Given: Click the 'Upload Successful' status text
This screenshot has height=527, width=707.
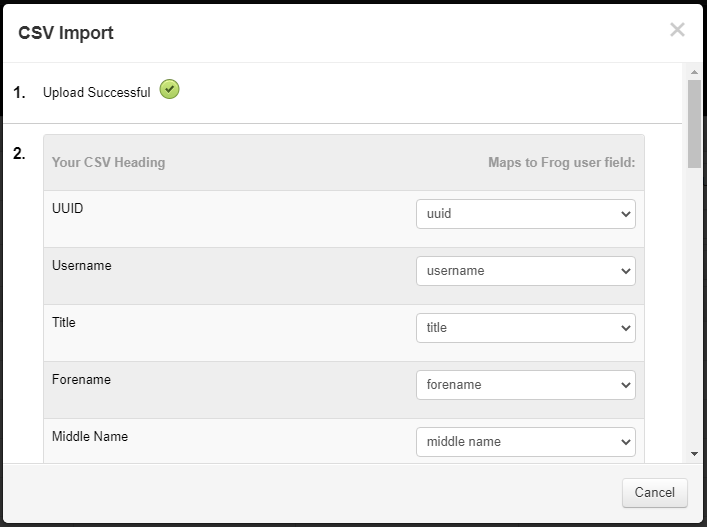Looking at the screenshot, I should point(96,92).
